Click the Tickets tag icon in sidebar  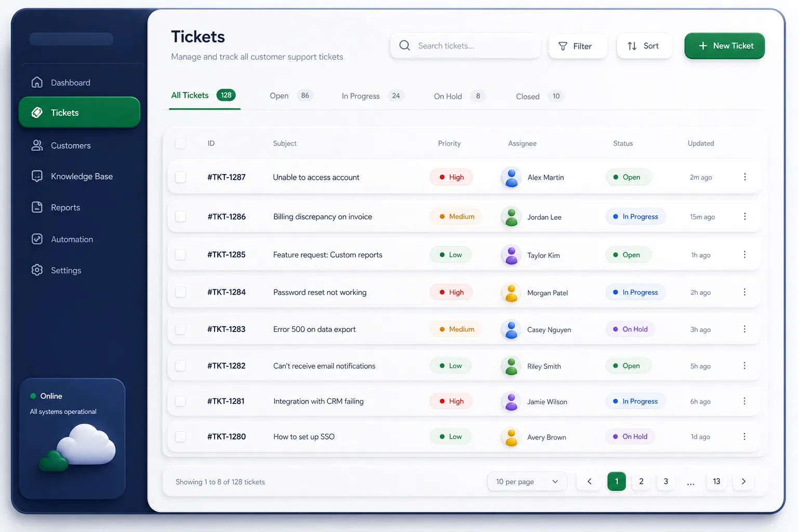(37, 112)
